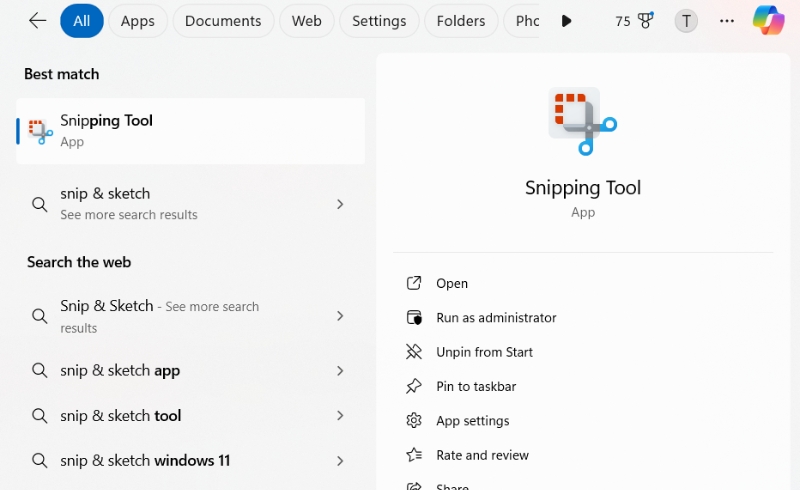Screen dimensions: 800x490
Task: Click the Unpin from Start icon
Action: coord(414,352)
